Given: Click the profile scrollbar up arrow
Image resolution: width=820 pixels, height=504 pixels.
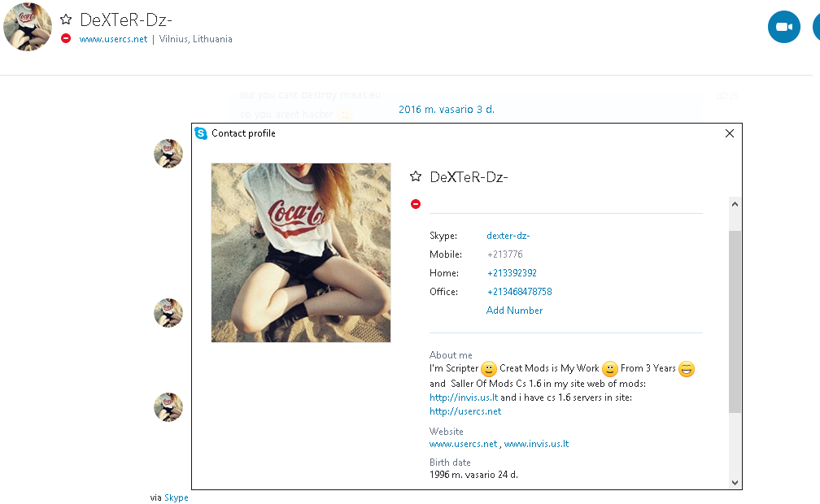Looking at the screenshot, I should (735, 204).
